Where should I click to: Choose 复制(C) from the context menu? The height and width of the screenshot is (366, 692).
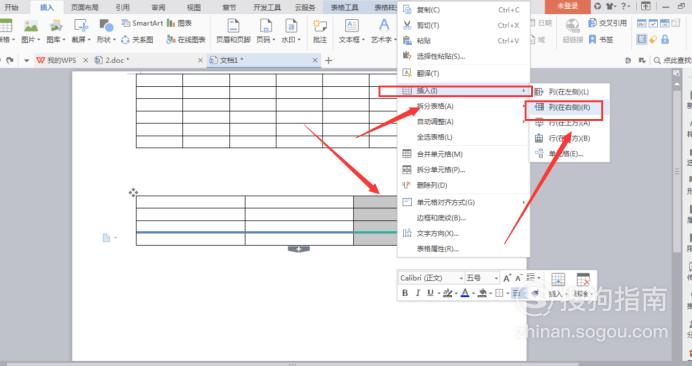click(x=463, y=10)
